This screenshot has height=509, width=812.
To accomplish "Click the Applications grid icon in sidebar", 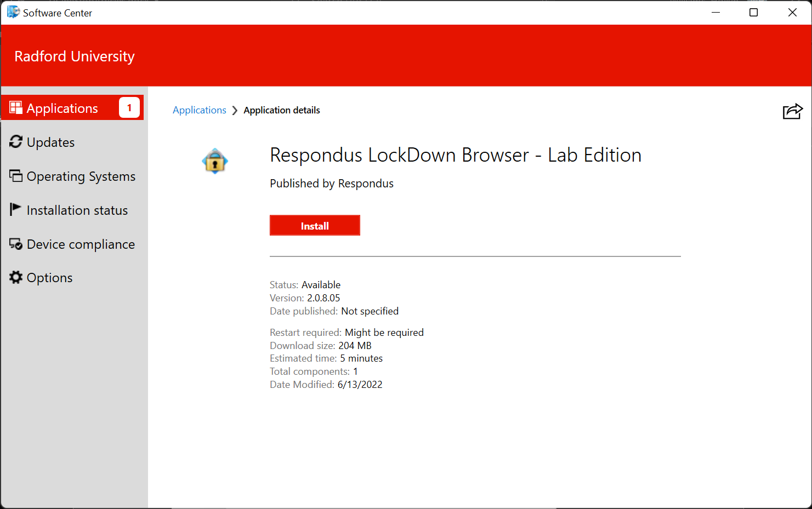I will pos(16,107).
